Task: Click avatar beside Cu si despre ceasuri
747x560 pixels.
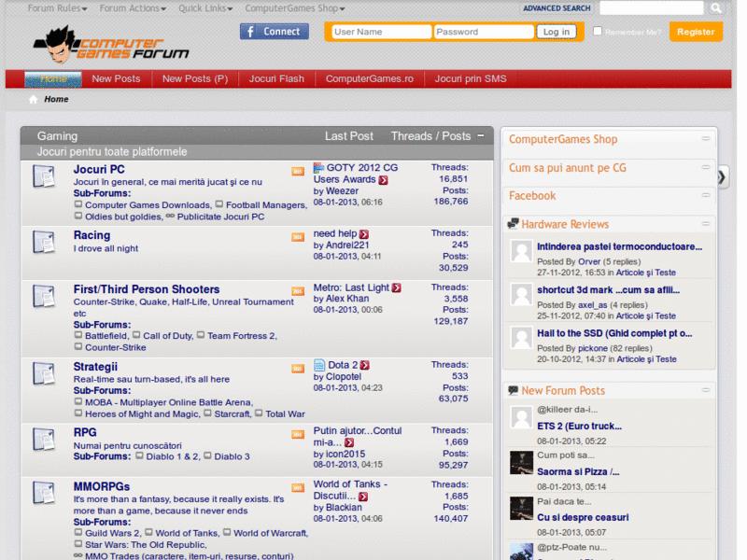Action: [x=521, y=508]
